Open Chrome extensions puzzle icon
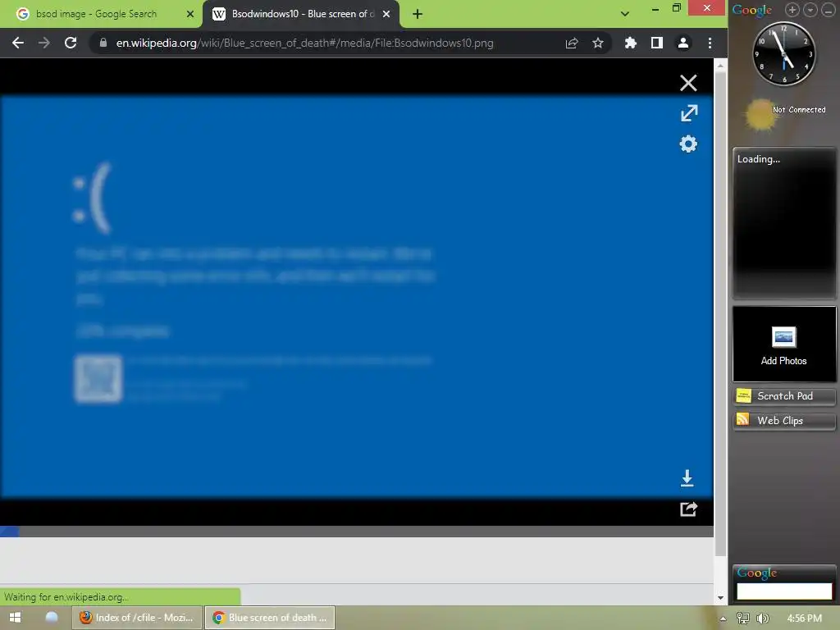 pos(631,43)
